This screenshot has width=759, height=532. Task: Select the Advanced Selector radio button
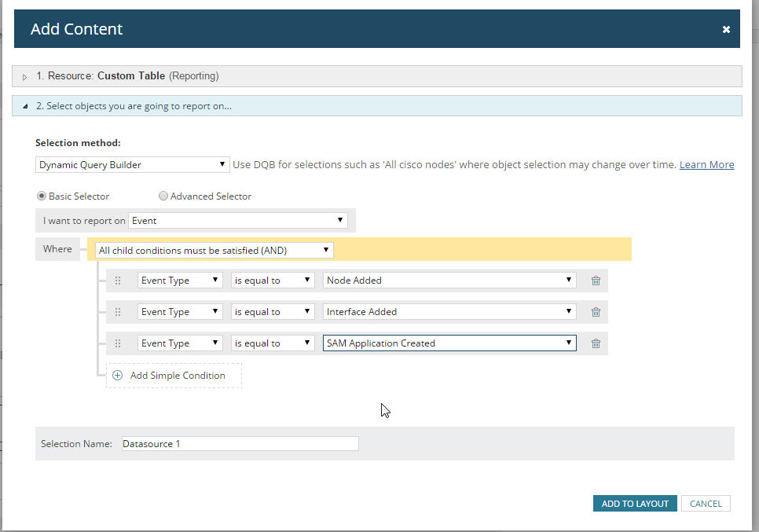(163, 196)
